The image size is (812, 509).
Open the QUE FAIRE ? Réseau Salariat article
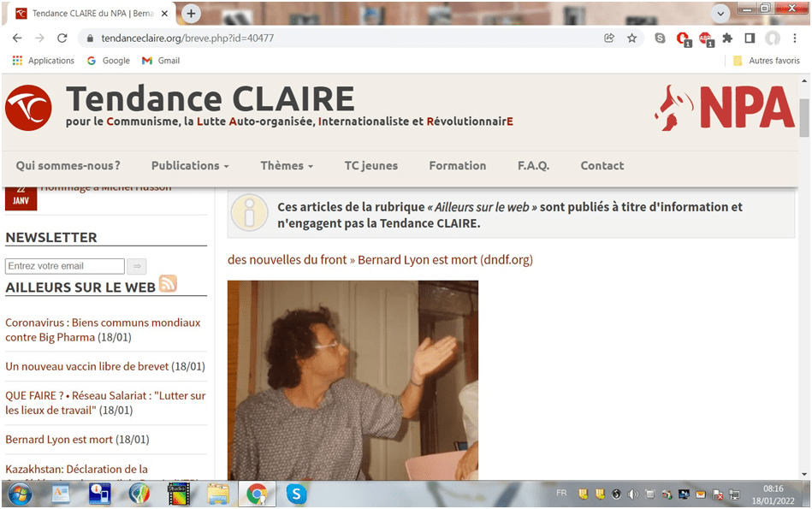(x=105, y=403)
